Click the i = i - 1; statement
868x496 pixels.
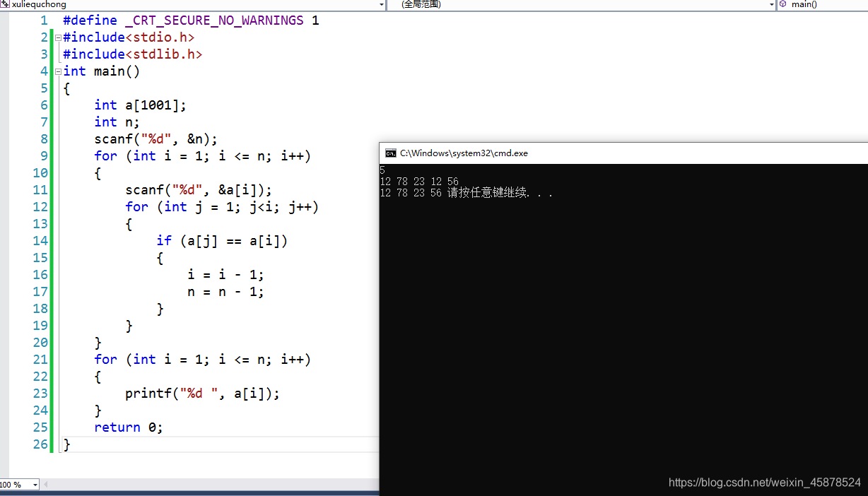226,275
